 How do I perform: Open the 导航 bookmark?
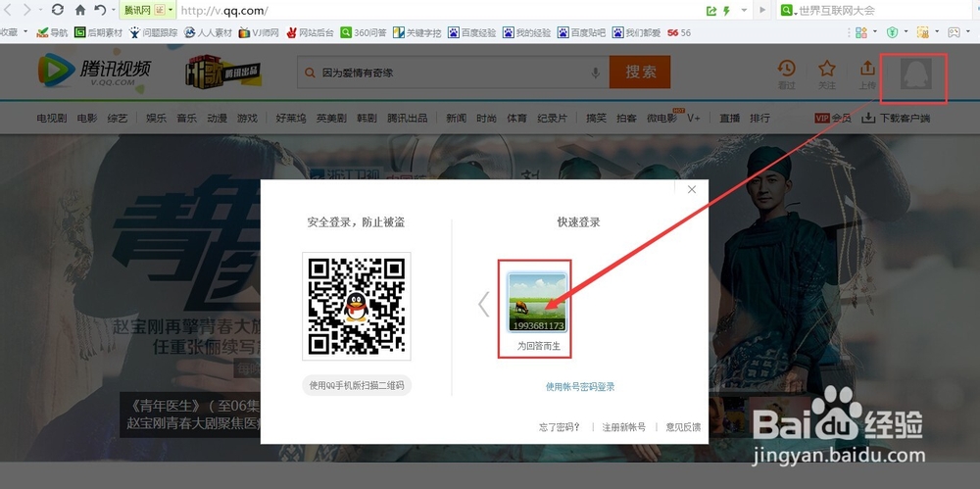point(52,32)
